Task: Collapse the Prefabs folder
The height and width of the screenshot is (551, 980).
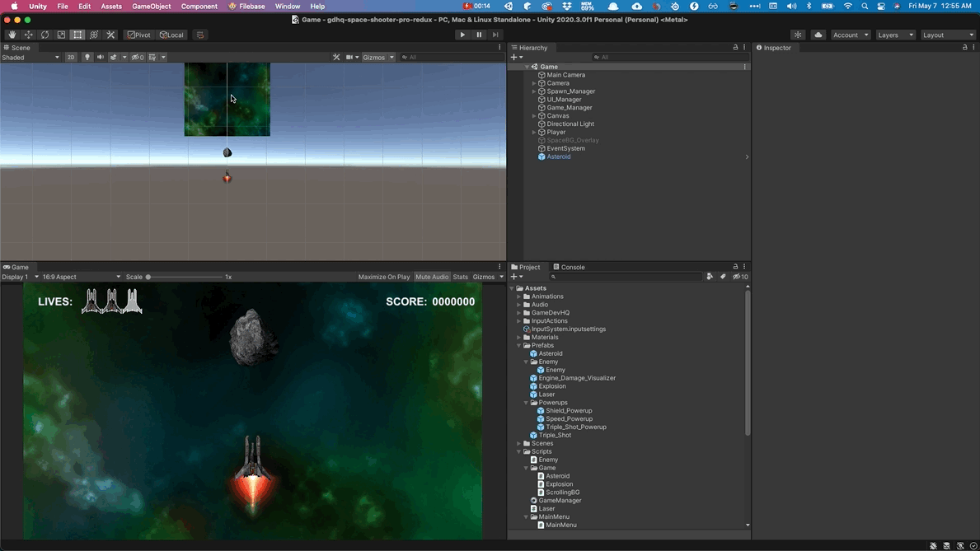Action: pos(518,345)
